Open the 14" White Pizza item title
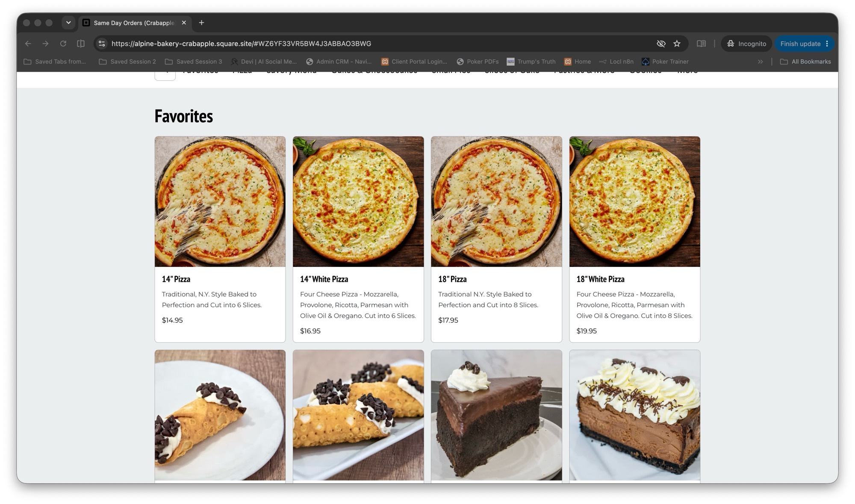This screenshot has height=504, width=855. [324, 279]
